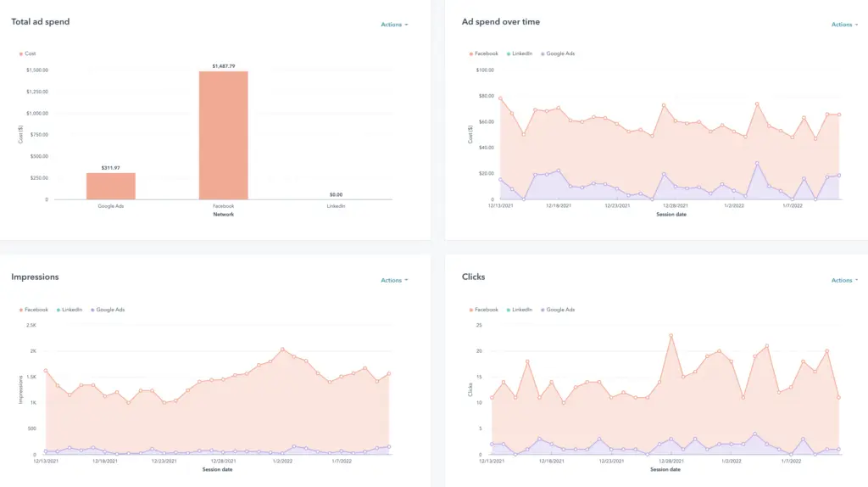
Task: Click the Facebook bar showing $1,487.79
Action: (224, 135)
